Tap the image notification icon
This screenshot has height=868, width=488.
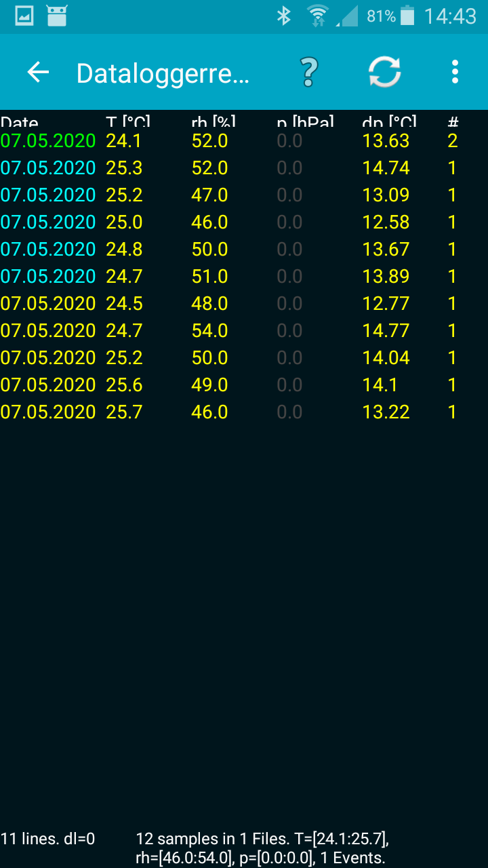coord(24,16)
